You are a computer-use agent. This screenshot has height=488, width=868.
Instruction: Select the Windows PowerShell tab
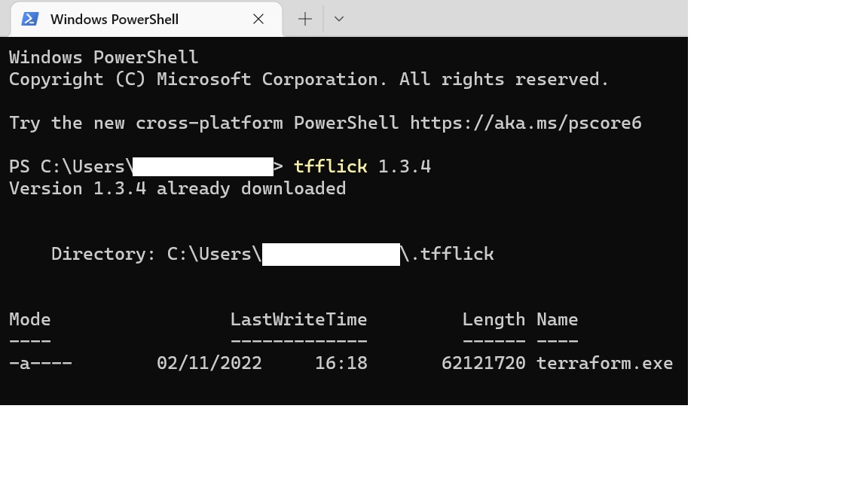(x=115, y=19)
